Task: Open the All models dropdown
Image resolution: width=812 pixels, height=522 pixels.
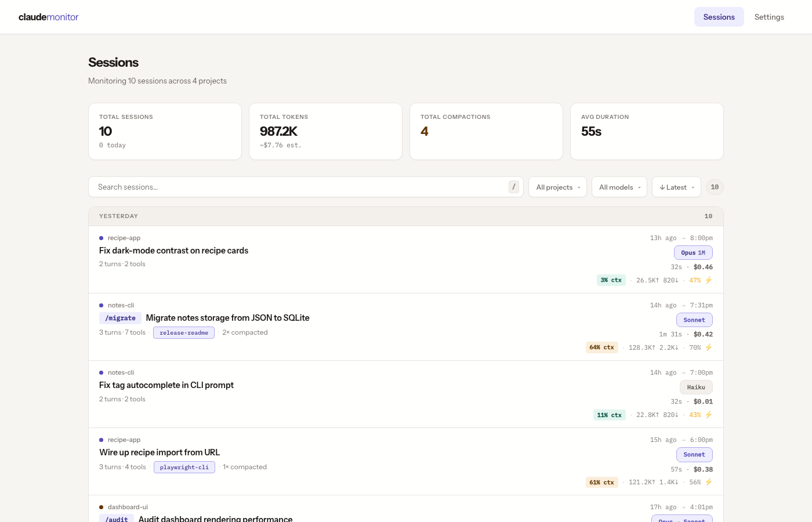Action: click(619, 187)
